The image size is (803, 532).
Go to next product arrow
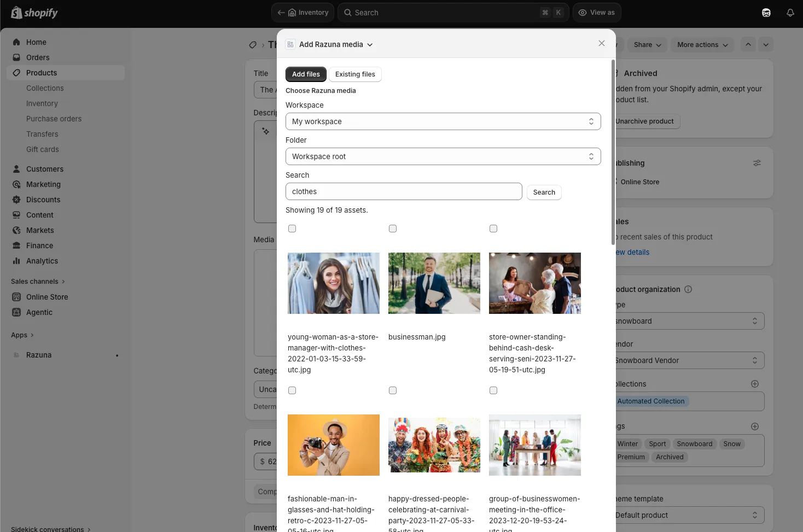[766, 44]
